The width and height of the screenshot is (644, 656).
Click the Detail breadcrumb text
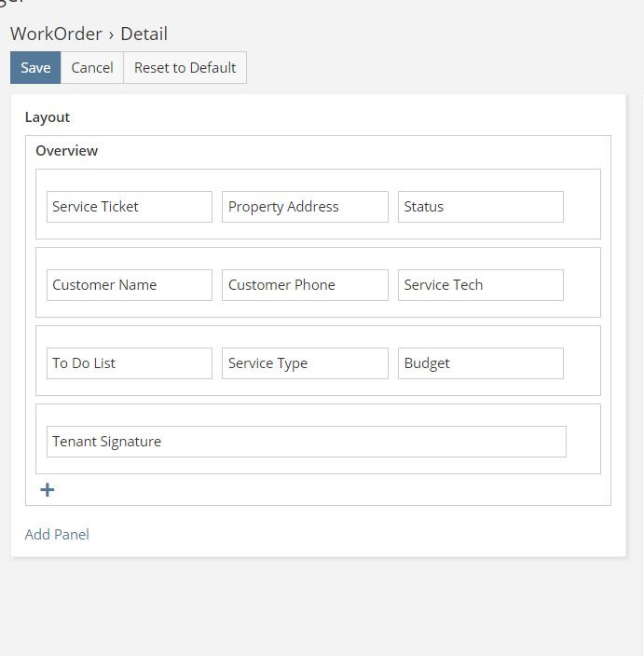click(144, 34)
